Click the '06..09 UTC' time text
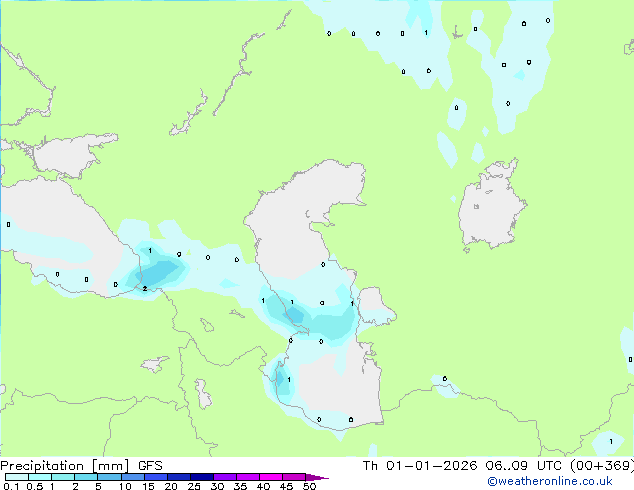Image resolution: width=634 pixels, height=490 pixels. point(524,466)
